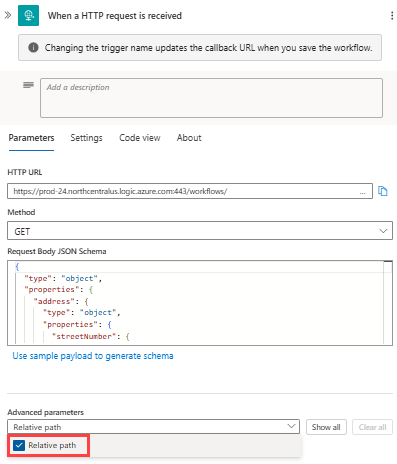Switch to the Parameters tab
Screen dimensions: 397x464
pyautogui.click(x=31, y=138)
